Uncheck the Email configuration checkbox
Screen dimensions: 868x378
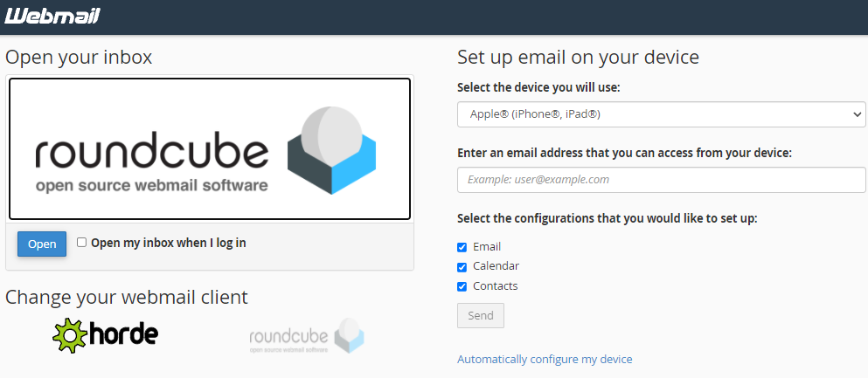[462, 247]
